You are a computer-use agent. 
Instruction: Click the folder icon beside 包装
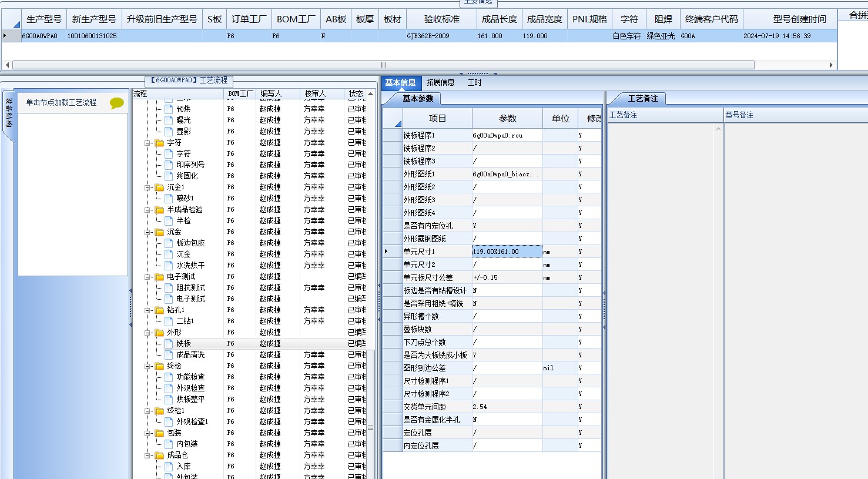[159, 433]
